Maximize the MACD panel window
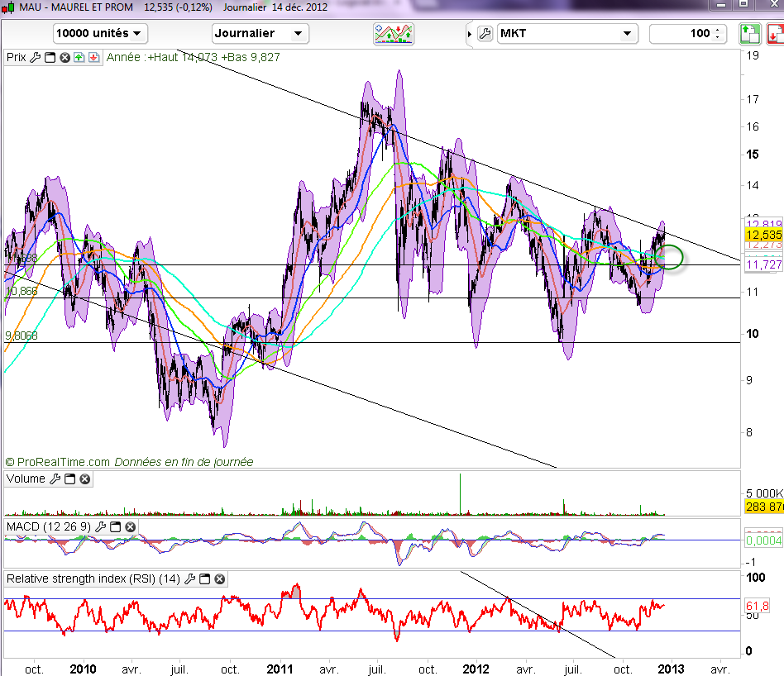Image resolution: width=784 pixels, height=676 pixels. [116, 526]
